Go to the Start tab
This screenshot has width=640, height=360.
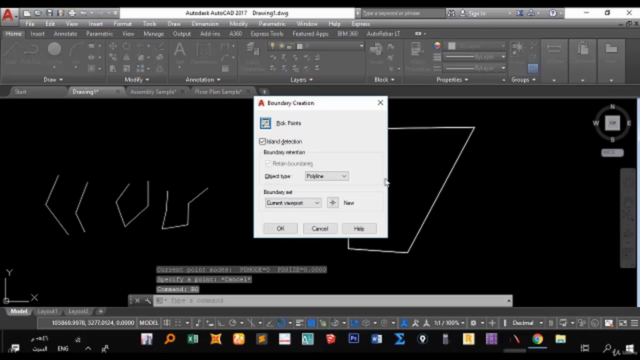[x=20, y=92]
